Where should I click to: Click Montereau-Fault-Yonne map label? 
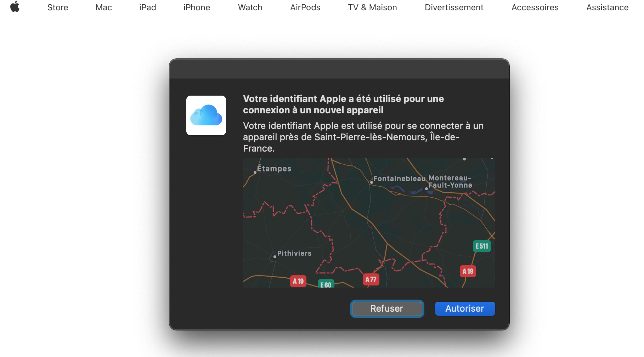pos(450,182)
